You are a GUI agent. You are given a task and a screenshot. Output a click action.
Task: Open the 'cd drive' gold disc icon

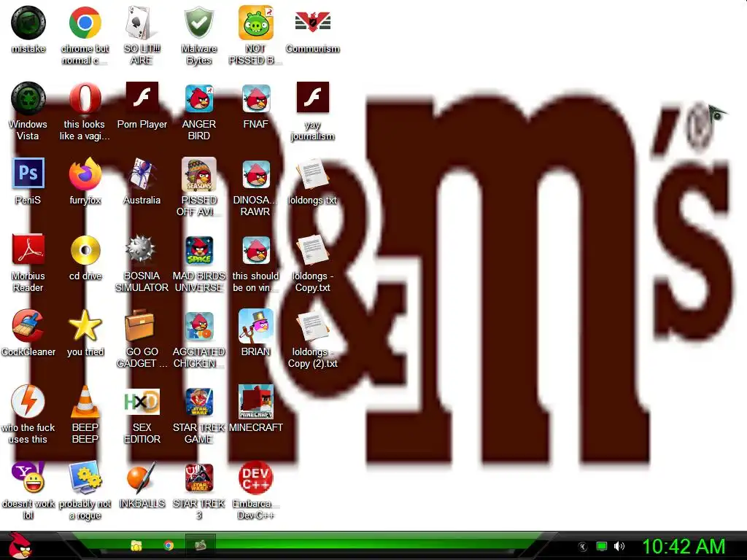click(85, 250)
